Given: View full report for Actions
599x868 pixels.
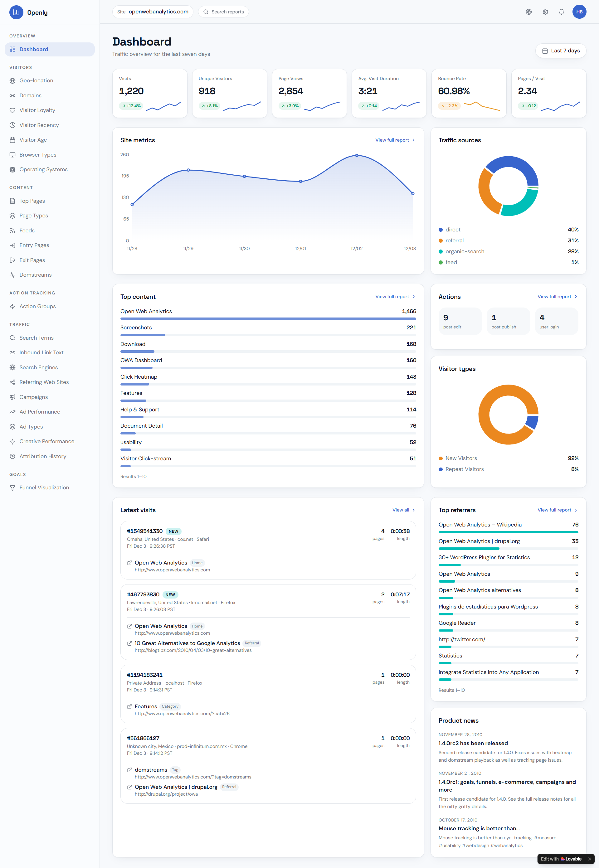Looking at the screenshot, I should [557, 297].
